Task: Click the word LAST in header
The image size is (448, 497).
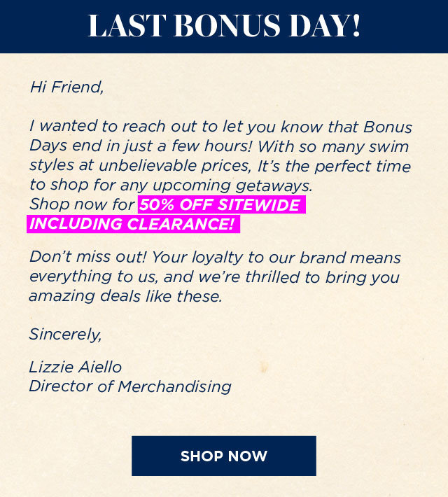Action: coord(127,26)
